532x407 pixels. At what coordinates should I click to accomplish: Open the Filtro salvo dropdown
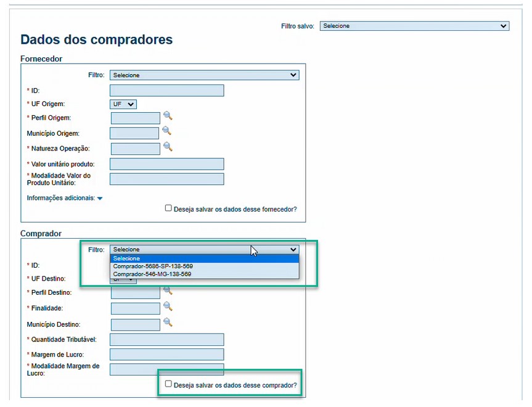414,26
